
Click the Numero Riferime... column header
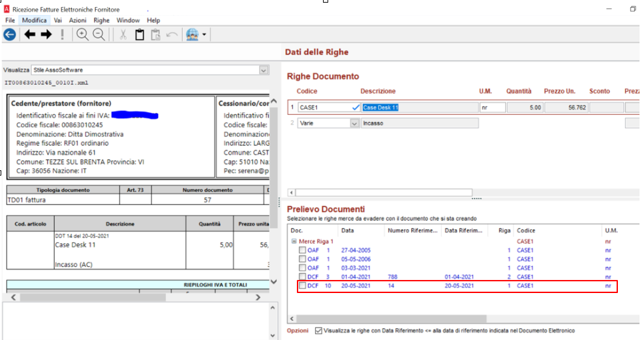tap(412, 230)
